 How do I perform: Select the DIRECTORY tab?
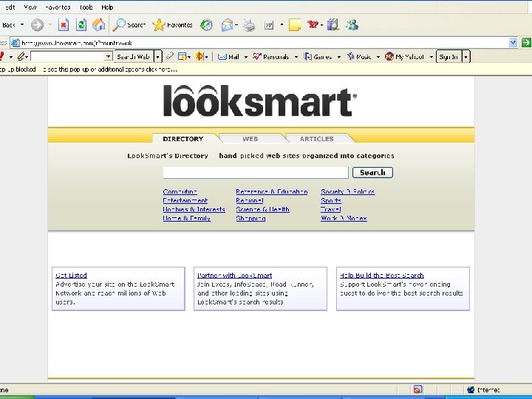(x=183, y=139)
